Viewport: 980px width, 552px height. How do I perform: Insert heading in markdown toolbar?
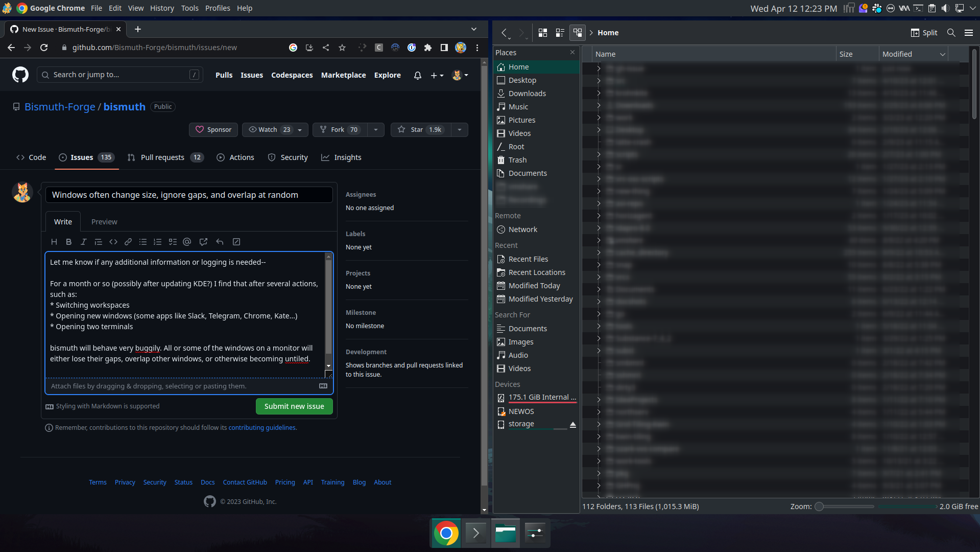click(x=54, y=242)
